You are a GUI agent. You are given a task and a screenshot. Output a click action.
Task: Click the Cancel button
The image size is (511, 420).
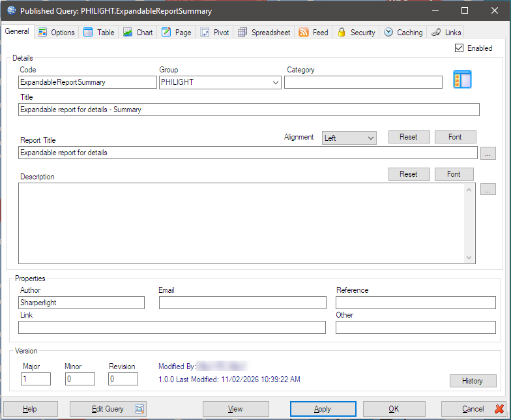click(x=474, y=409)
